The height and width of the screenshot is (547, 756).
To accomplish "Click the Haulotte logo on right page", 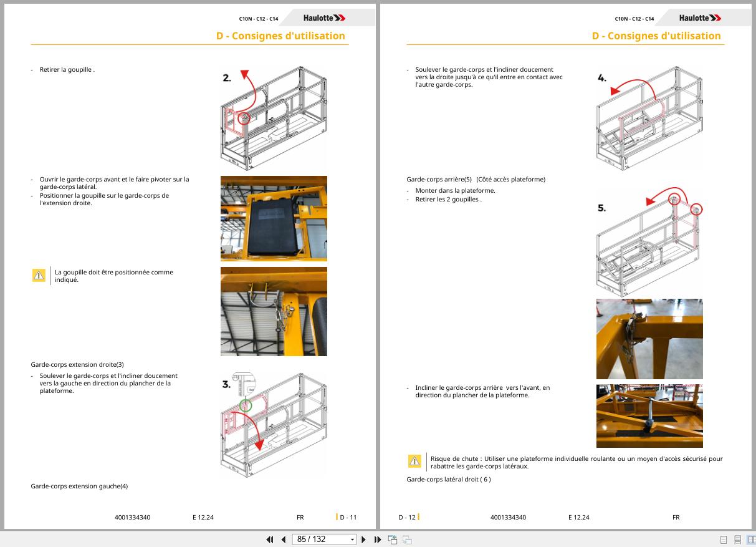I will pos(700,18).
